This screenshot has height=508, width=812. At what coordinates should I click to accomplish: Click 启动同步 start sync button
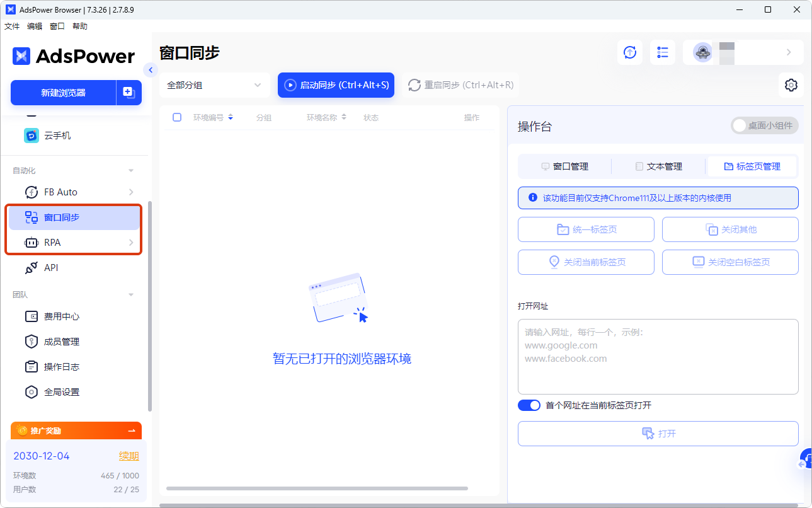[x=336, y=85]
